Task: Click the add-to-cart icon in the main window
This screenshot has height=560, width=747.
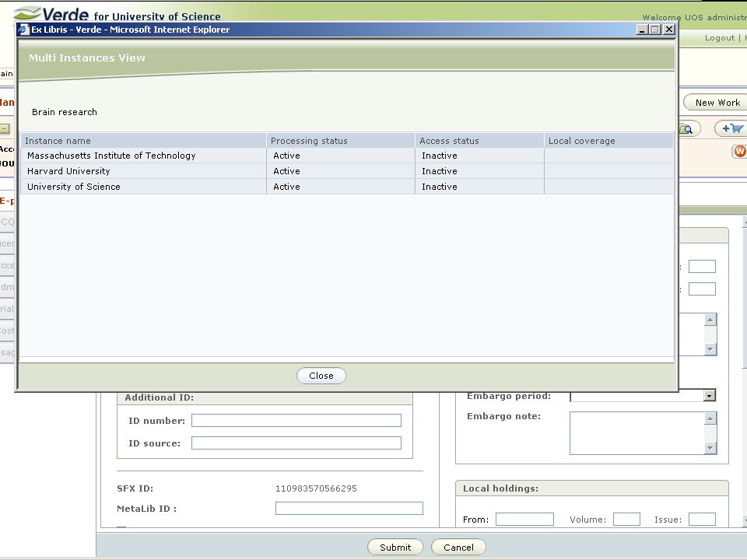Action: tap(731, 128)
